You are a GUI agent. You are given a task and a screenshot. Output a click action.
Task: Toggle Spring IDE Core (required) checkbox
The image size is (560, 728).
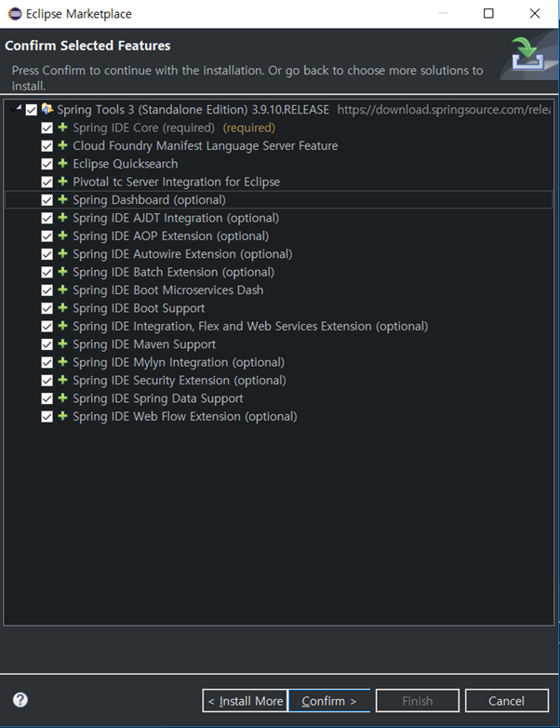[x=47, y=128]
